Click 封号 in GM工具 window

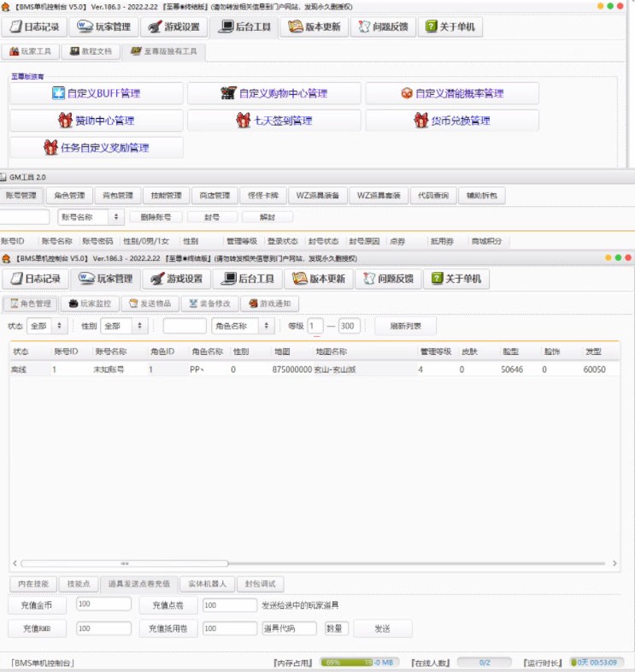coord(212,217)
